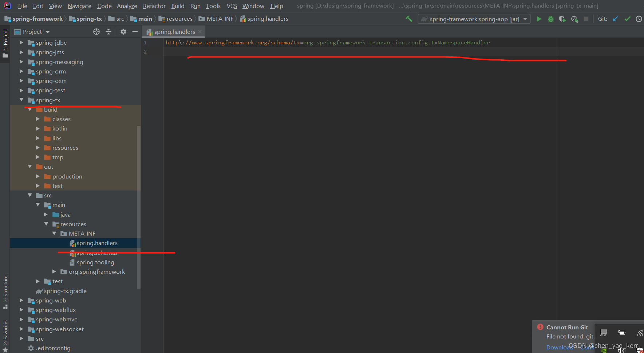The image size is (644, 353).
Task: Expand the org.springframework package folder
Action: [x=54, y=272]
